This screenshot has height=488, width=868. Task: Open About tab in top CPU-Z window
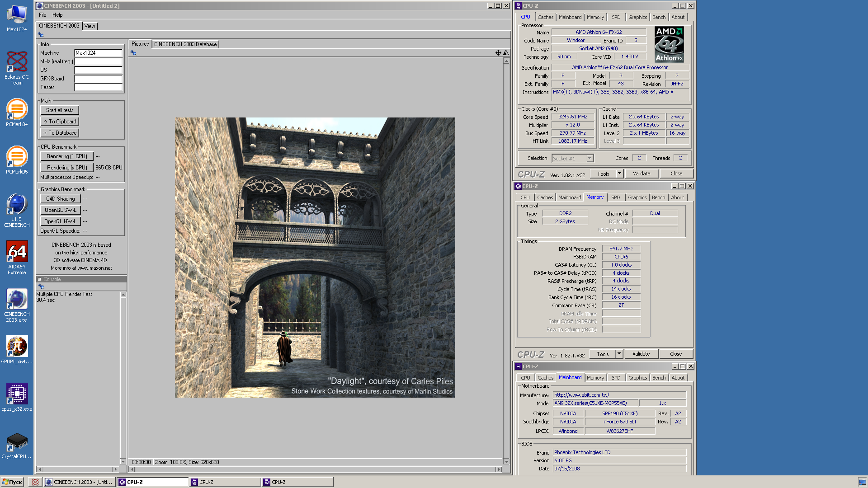[678, 17]
